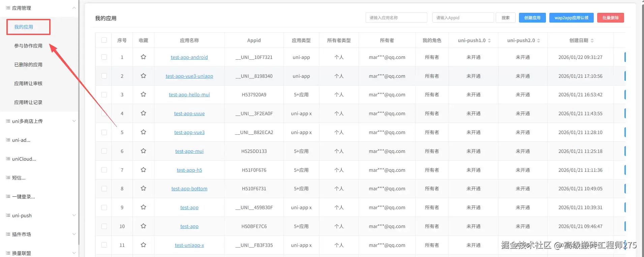Sort table by 创建日期 column arrows
Viewport: 644px width, 257px height.
(x=592, y=40)
